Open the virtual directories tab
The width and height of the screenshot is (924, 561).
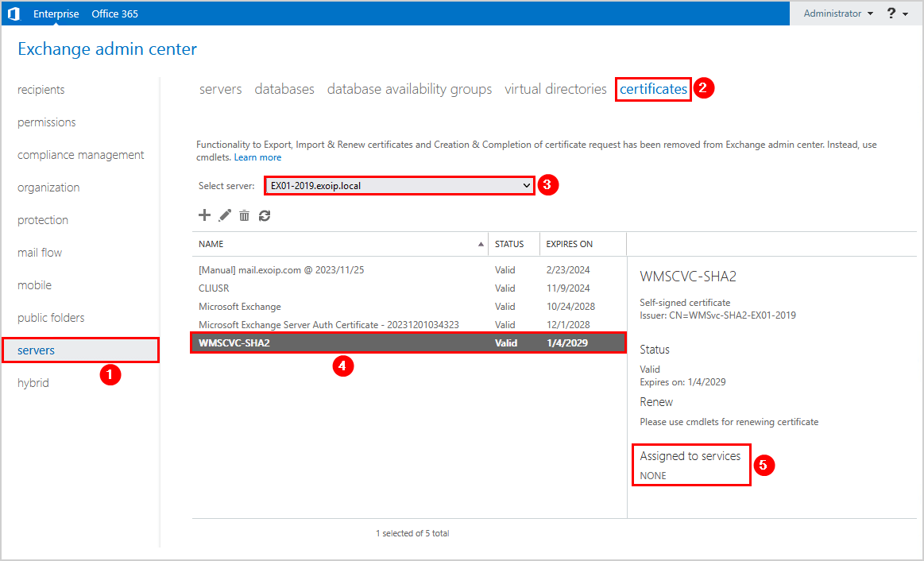click(555, 89)
